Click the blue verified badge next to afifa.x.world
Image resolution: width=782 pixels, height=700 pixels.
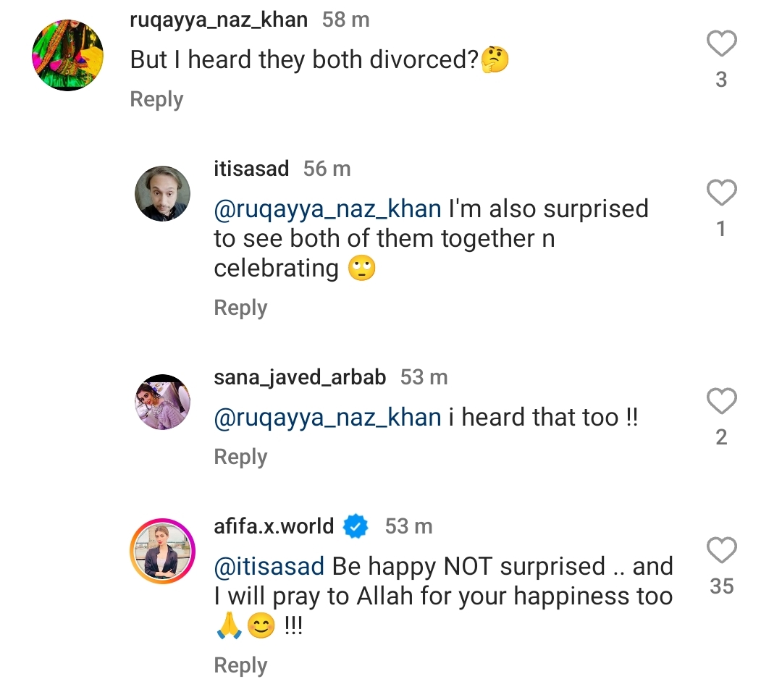coord(354,526)
